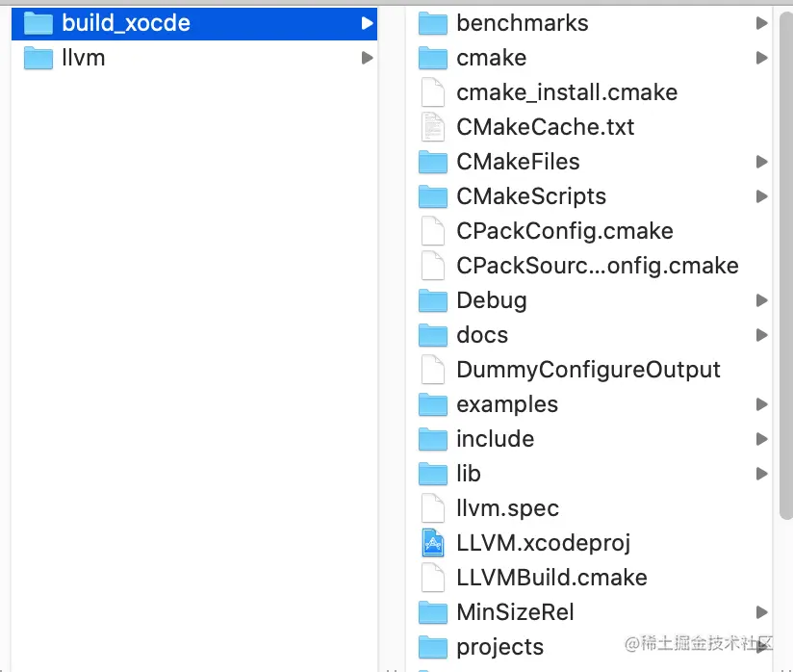Click the Debug folder icon
Screen dimensions: 793x672
[x=433, y=300]
